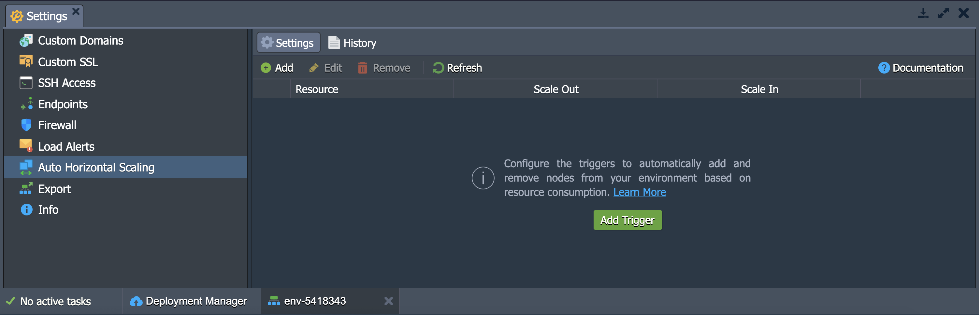Screen dimensions: 980x315
Task: Select the Settings top panel tab
Action: (45, 16)
